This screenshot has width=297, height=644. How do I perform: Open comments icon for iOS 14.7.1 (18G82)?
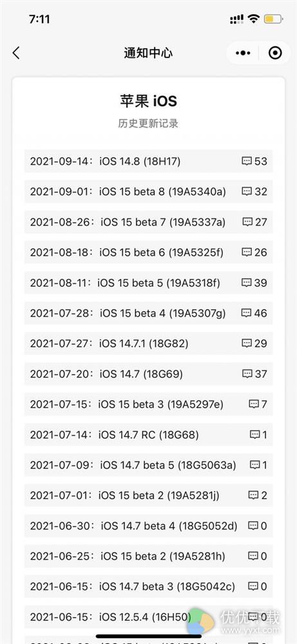247,343
